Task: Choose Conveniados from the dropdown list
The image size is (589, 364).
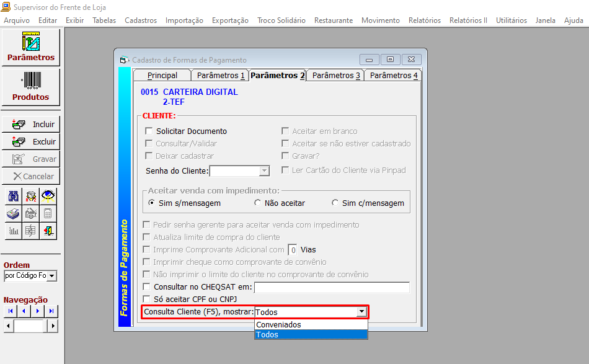Action: click(311, 324)
